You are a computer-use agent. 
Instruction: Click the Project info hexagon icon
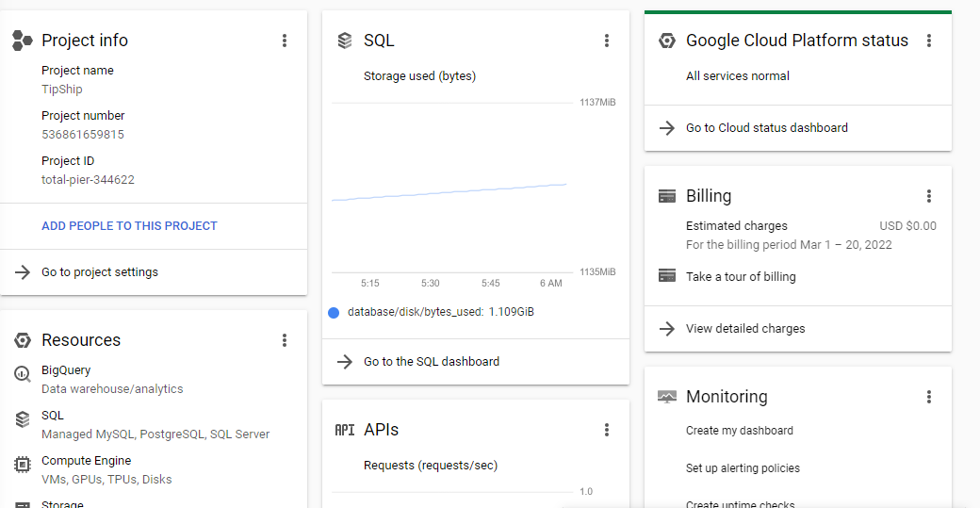(x=23, y=41)
